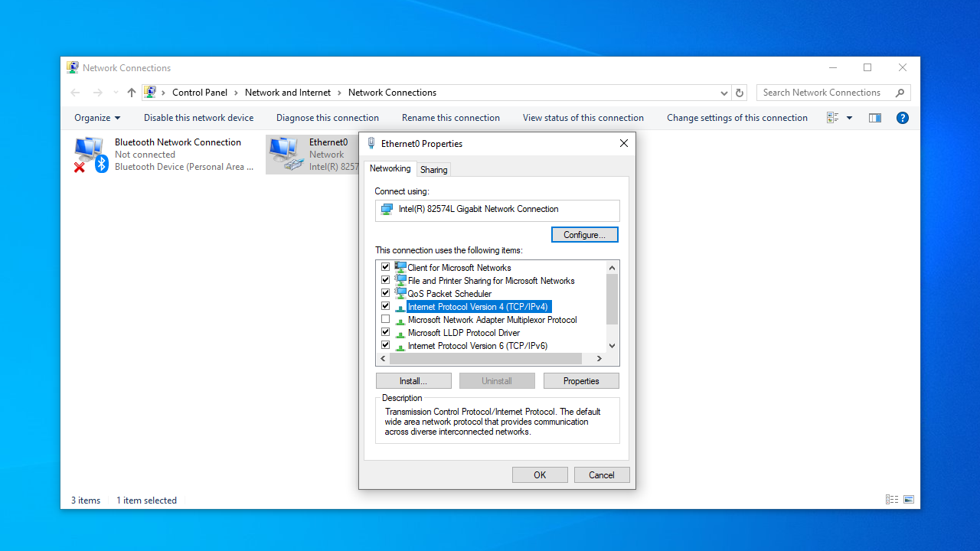980x551 pixels.
Task: Click the Help question mark icon
Action: pos(902,118)
